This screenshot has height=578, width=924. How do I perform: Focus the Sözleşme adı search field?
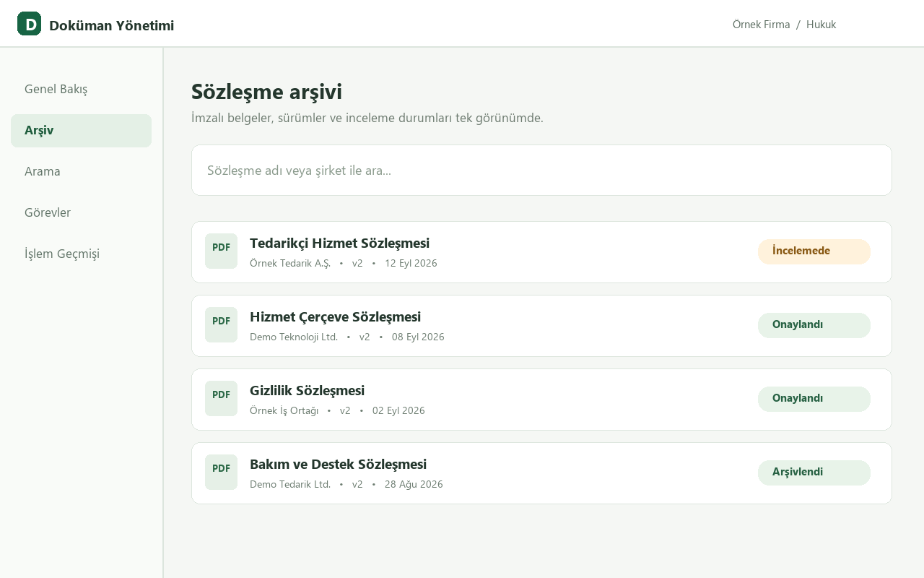click(x=541, y=171)
